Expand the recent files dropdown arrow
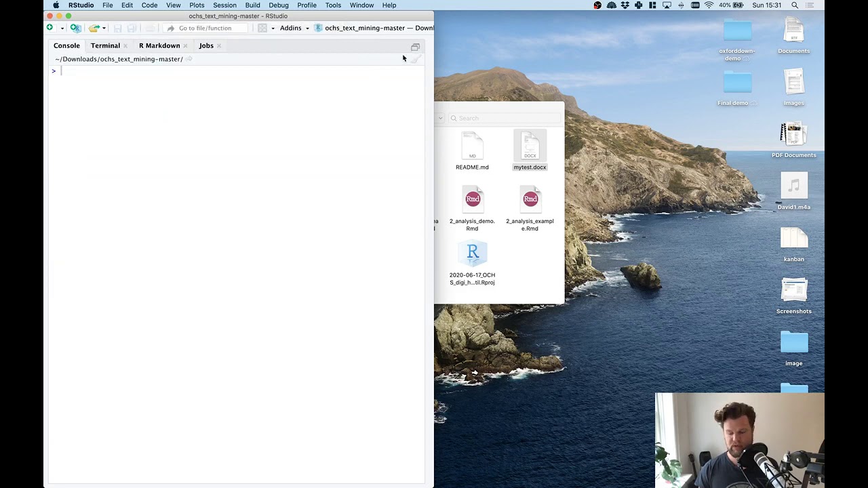This screenshot has width=868, height=488. click(104, 28)
